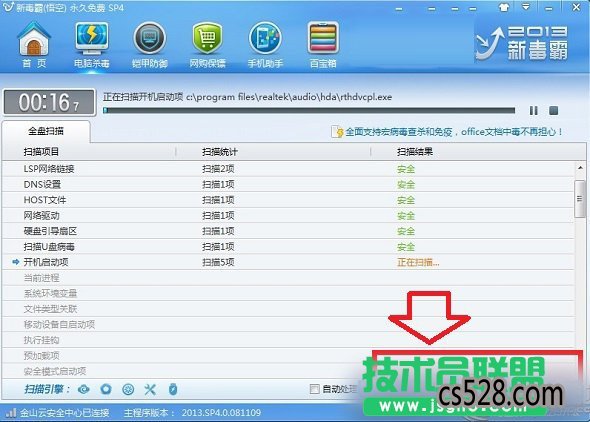
Task: Click the snowflake circle scan engine icon
Action: pos(128,389)
